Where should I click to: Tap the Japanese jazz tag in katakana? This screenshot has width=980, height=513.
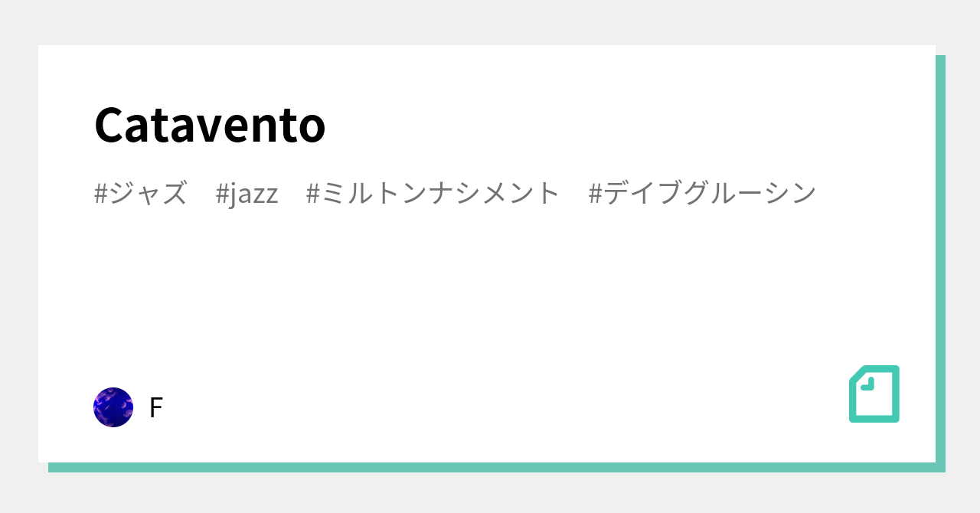click(140, 193)
